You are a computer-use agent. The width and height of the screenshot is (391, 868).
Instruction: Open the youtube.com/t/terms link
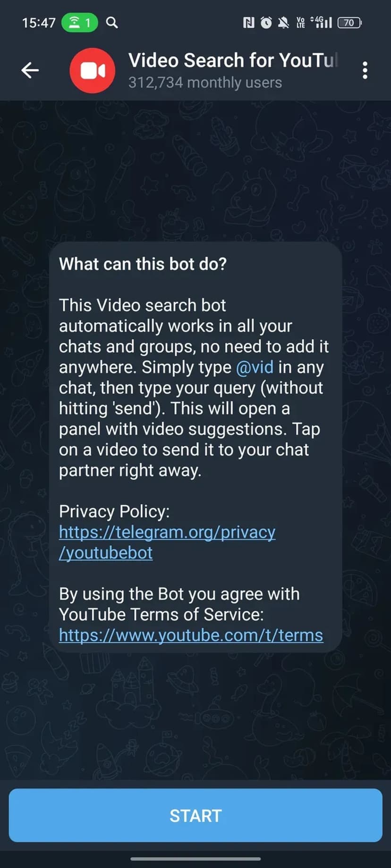coord(191,635)
